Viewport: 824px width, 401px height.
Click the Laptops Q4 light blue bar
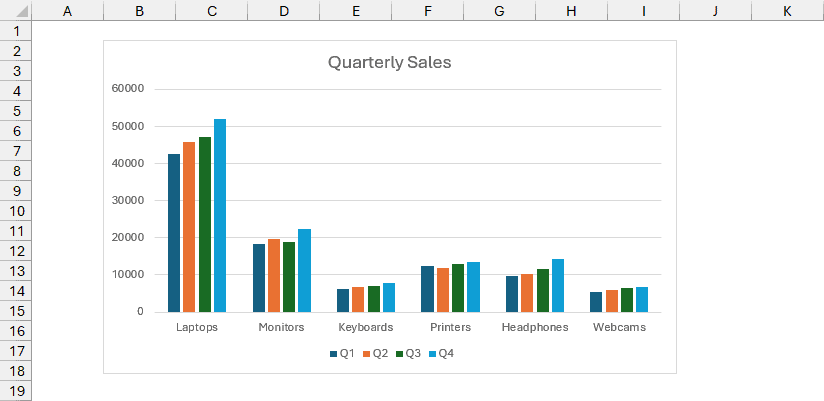tap(220, 215)
